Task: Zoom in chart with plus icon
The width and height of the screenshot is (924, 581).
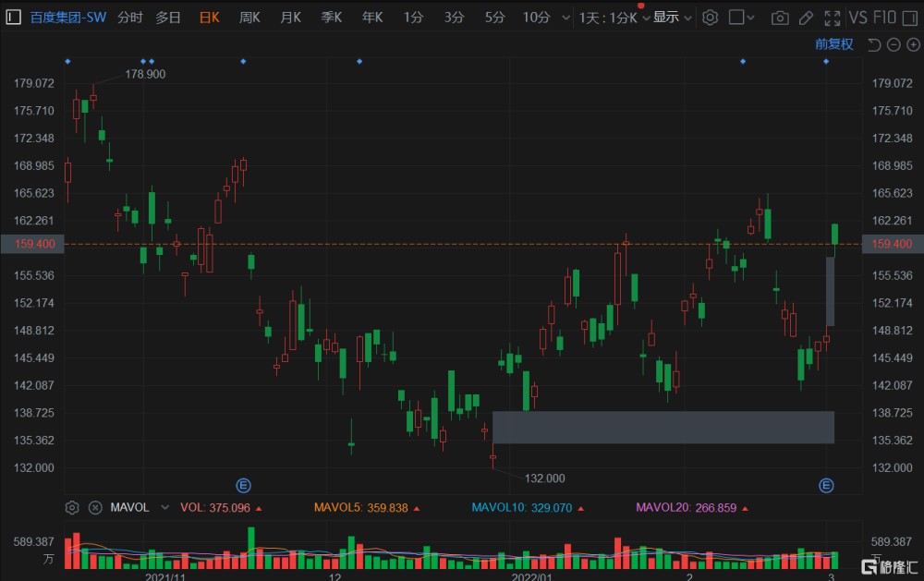Action: click(913, 44)
